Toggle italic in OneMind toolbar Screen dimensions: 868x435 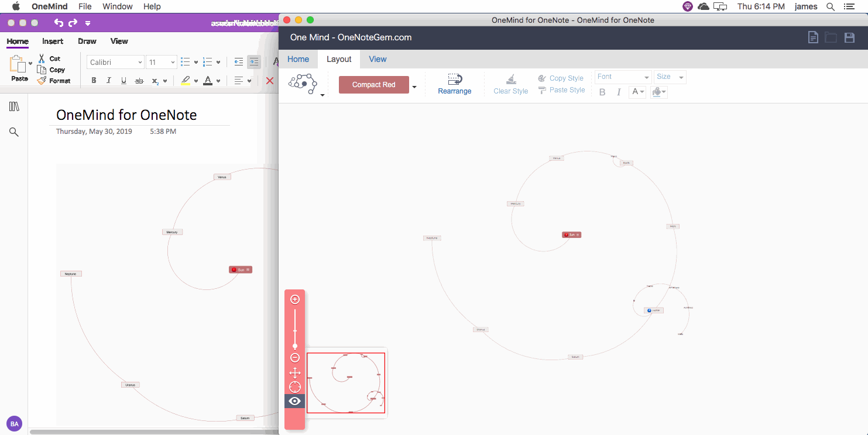tap(619, 92)
